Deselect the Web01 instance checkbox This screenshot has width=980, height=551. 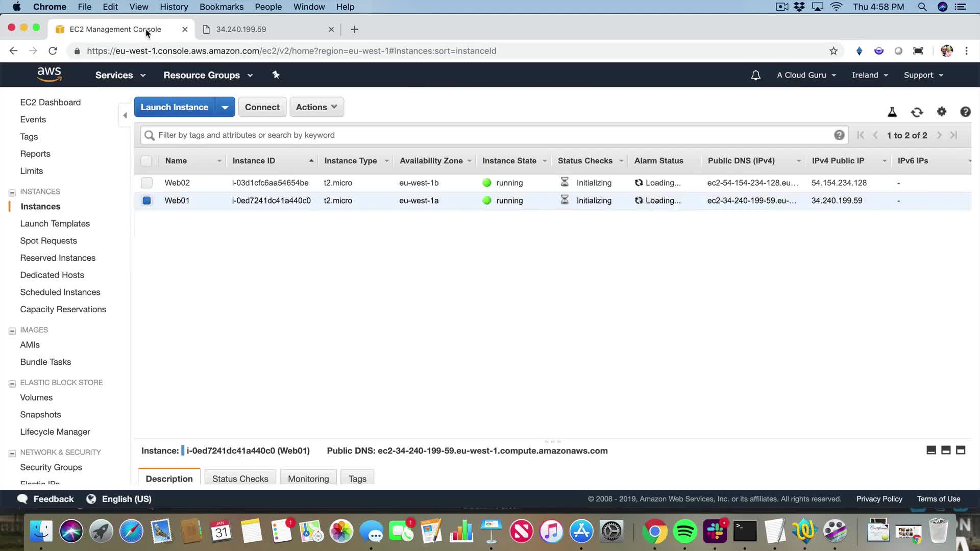[146, 201]
